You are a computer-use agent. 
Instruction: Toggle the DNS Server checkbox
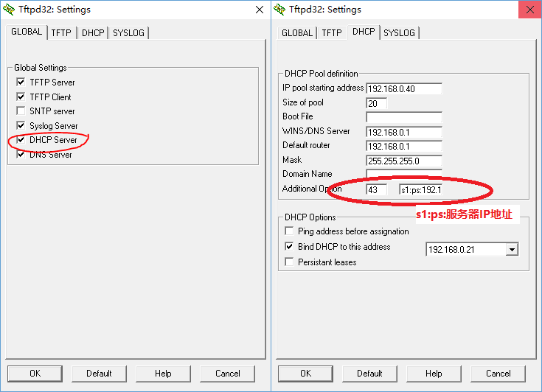pos(21,154)
